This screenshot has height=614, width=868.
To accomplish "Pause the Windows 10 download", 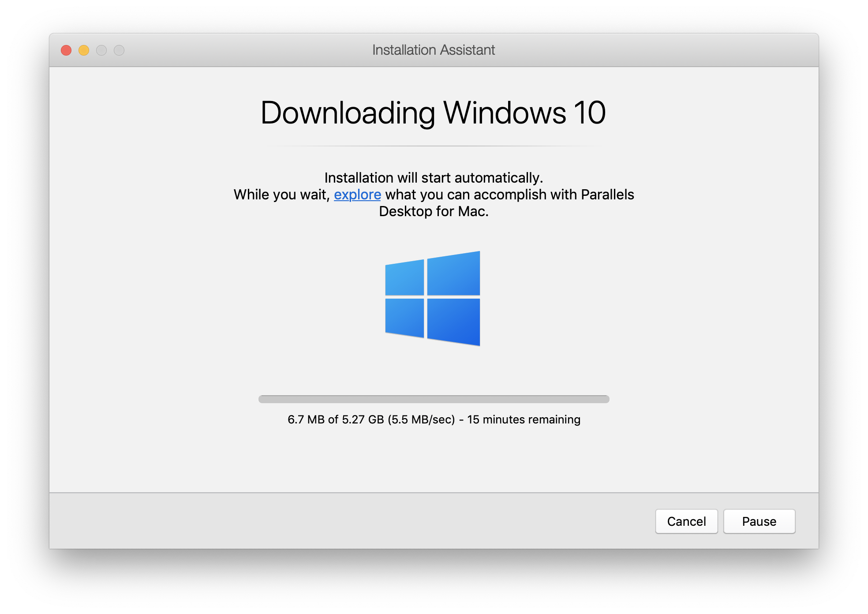I will [x=759, y=521].
